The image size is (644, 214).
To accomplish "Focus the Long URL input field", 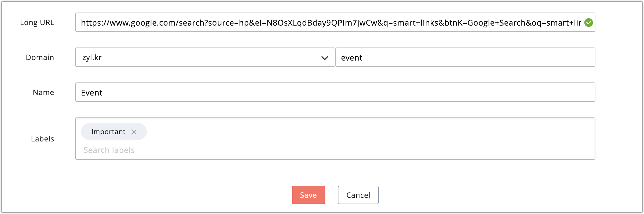I will tap(335, 22).
